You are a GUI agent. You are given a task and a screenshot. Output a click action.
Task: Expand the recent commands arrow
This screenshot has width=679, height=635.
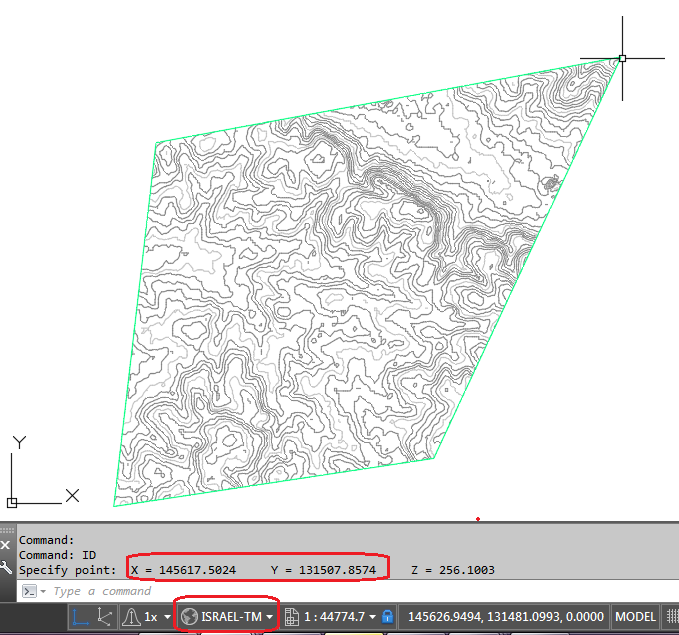(43, 591)
